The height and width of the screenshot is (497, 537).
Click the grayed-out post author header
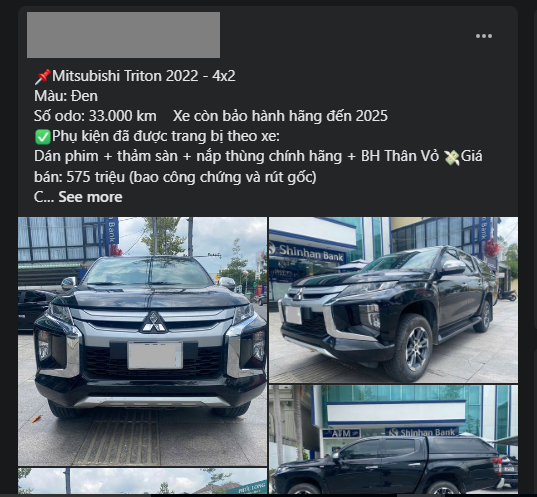[123, 35]
